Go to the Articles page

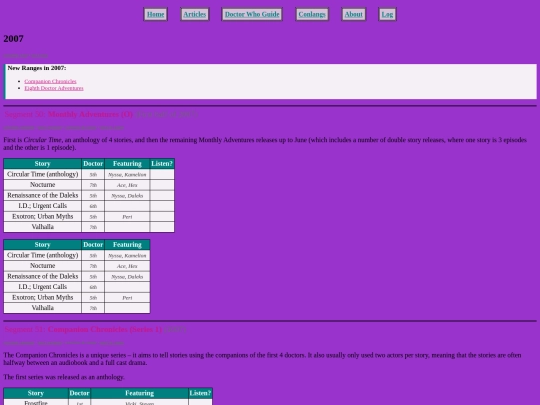pyautogui.click(x=195, y=14)
